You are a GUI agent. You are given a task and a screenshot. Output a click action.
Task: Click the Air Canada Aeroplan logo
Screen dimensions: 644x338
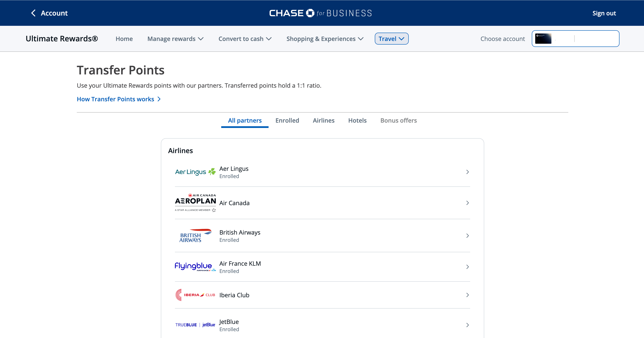pyautogui.click(x=195, y=202)
